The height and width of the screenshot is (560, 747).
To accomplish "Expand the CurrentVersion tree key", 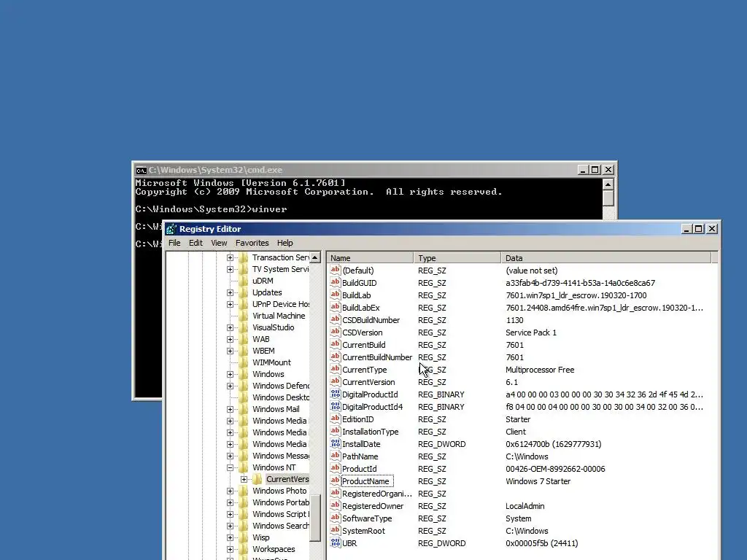I will [244, 480].
